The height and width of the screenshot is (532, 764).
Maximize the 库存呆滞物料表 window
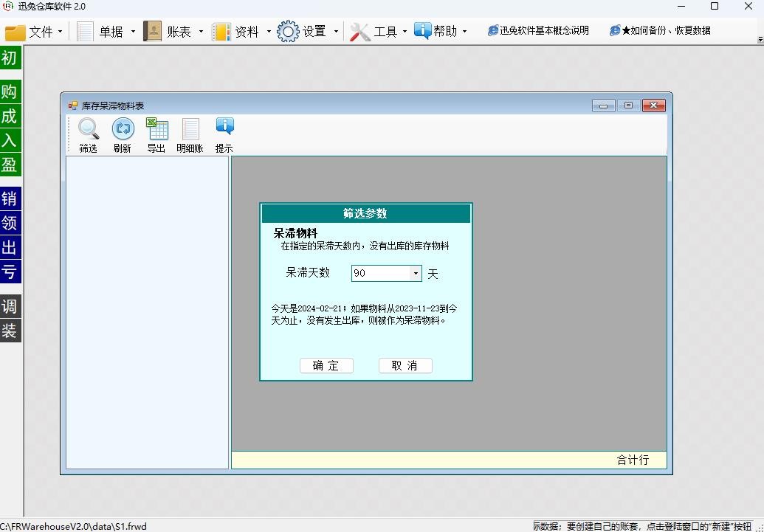(x=628, y=106)
